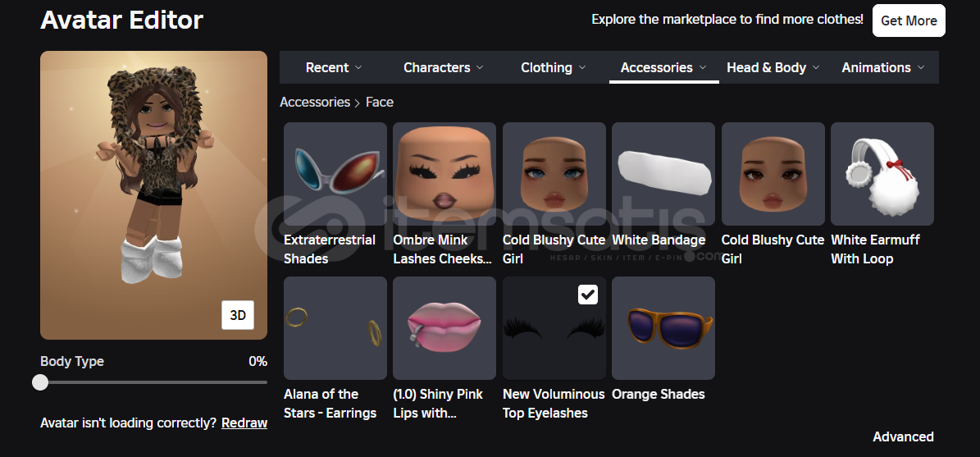This screenshot has height=457, width=980.
Task: Expand the Accessories dropdown chevron
Action: (x=703, y=67)
